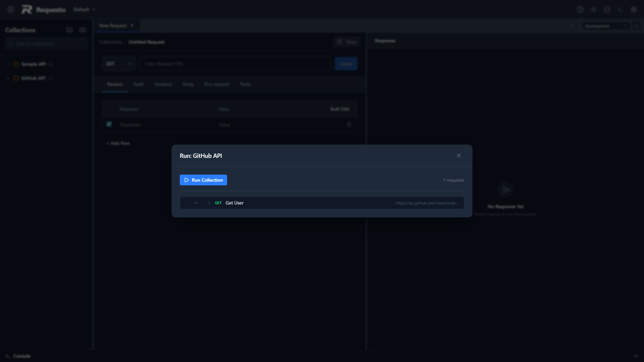Toggle the theme with the sun icon
The width and height of the screenshot is (644, 362).
tap(594, 9)
